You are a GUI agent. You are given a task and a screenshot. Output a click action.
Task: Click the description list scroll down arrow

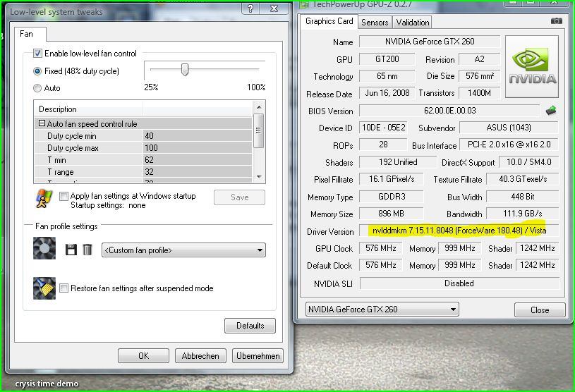[x=259, y=176]
